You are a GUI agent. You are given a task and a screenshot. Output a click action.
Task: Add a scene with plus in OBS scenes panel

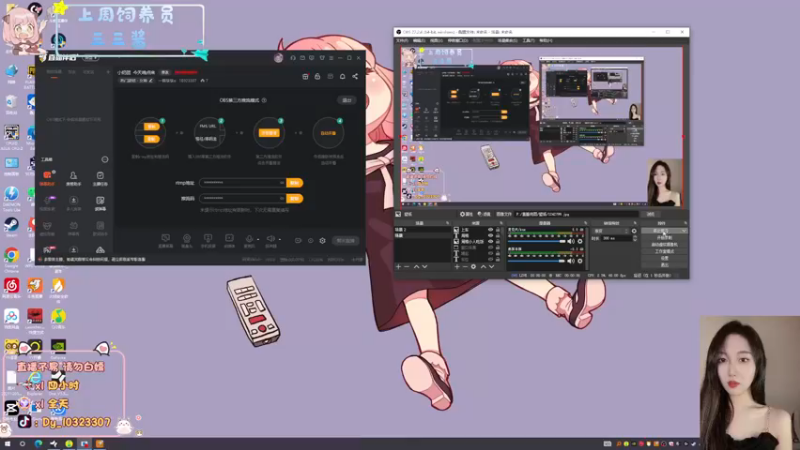[398, 266]
